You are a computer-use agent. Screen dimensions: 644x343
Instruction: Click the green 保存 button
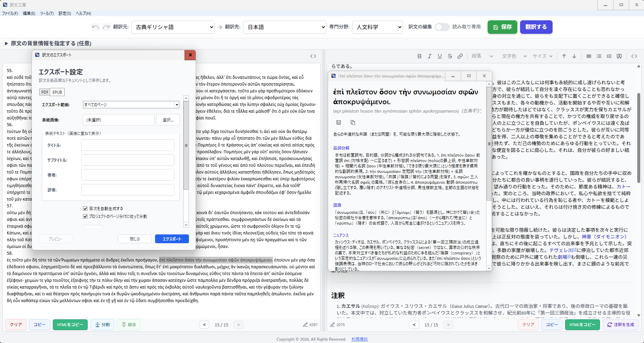coord(502,27)
